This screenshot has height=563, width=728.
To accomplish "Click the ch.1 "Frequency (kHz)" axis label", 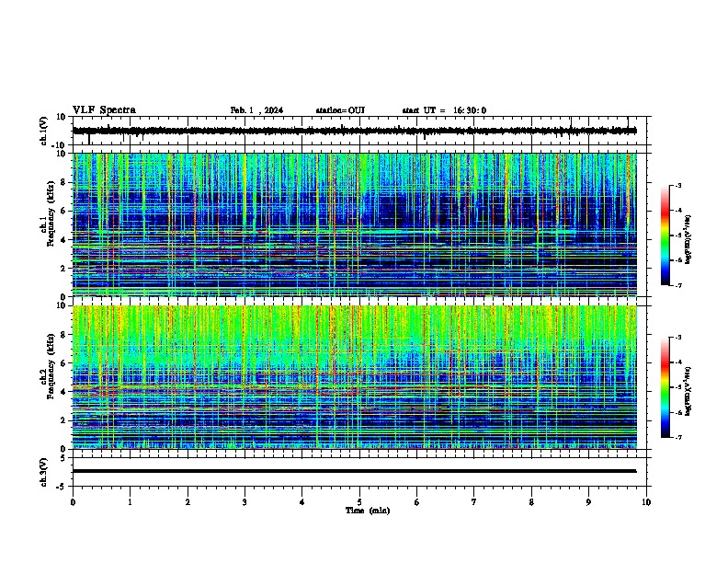I will pyautogui.click(x=51, y=214).
